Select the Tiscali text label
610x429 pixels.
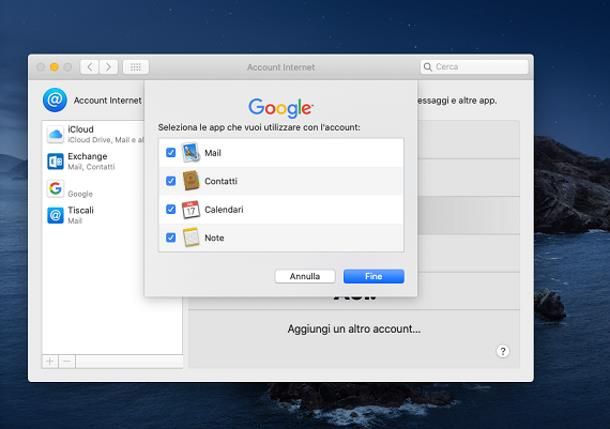[x=81, y=210]
